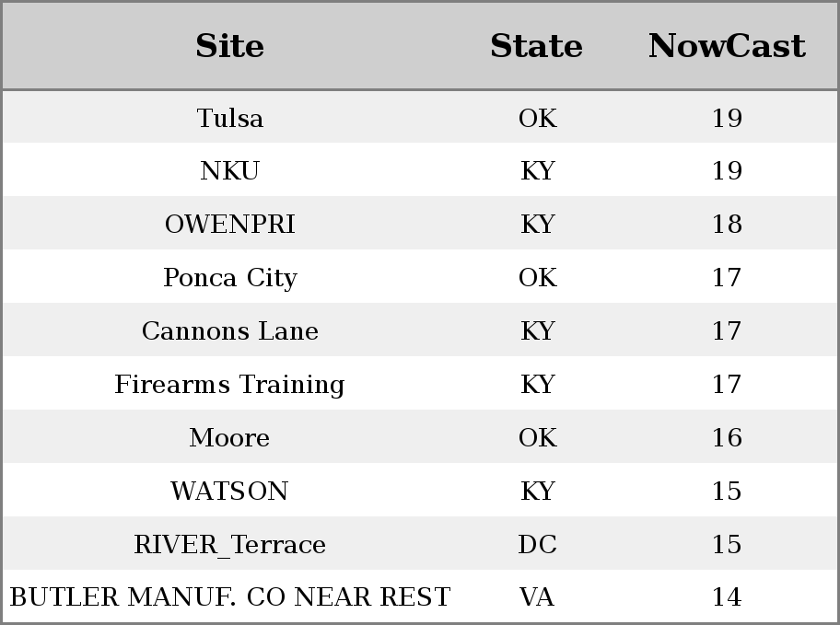Sort by the State column header

[536, 46]
